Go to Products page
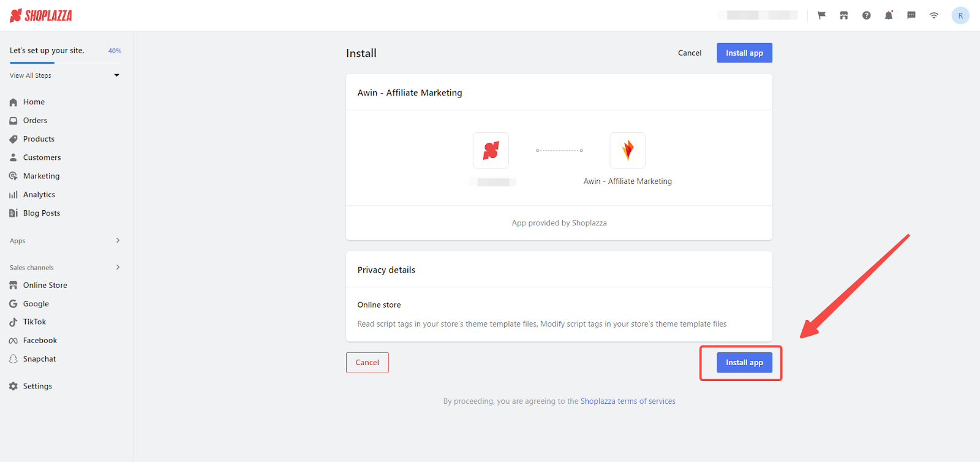 pyautogui.click(x=39, y=139)
